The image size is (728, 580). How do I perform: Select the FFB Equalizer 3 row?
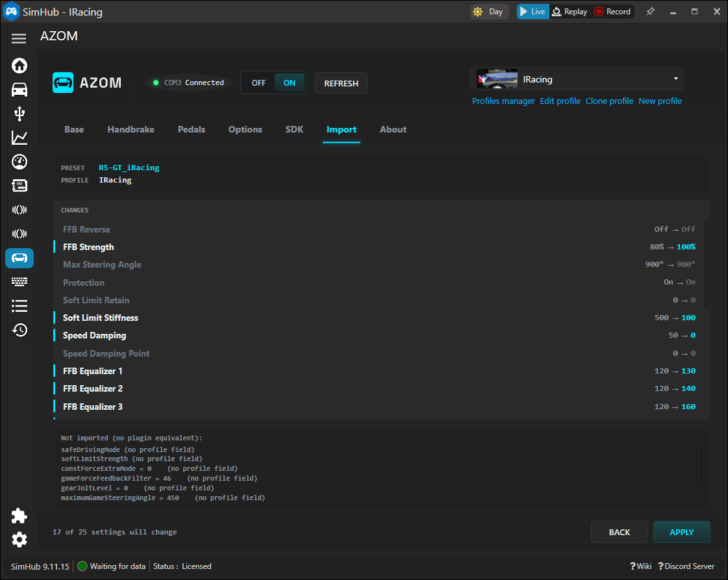tap(379, 407)
